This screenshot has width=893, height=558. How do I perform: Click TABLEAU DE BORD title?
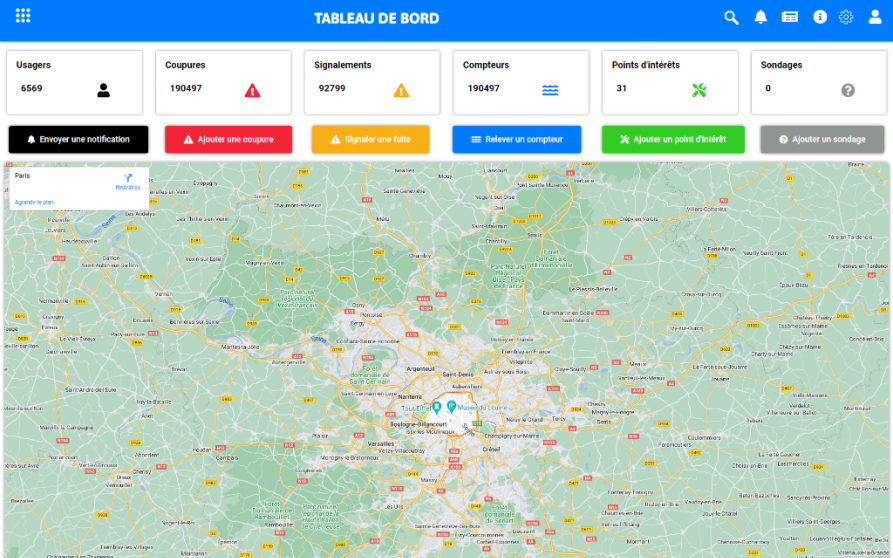point(376,18)
